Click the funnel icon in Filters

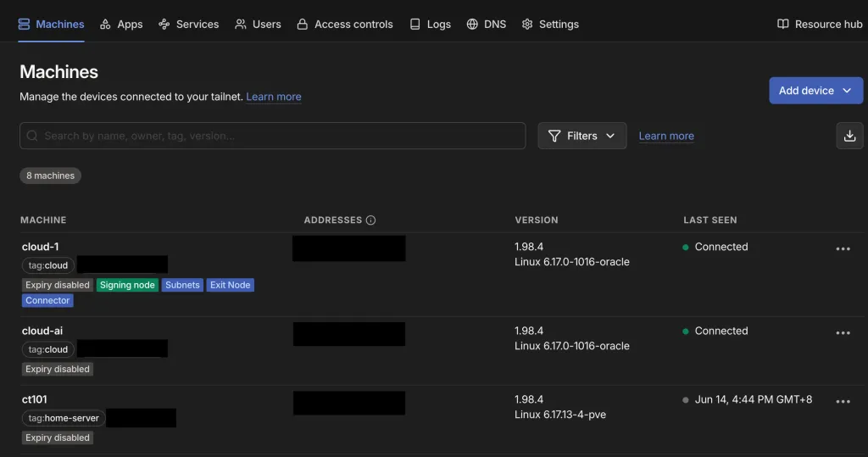554,136
